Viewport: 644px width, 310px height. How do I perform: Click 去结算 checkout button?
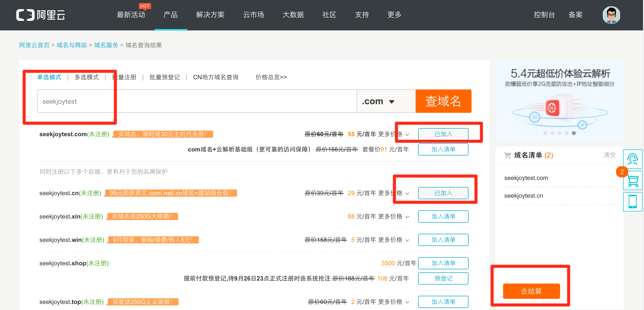(x=531, y=291)
